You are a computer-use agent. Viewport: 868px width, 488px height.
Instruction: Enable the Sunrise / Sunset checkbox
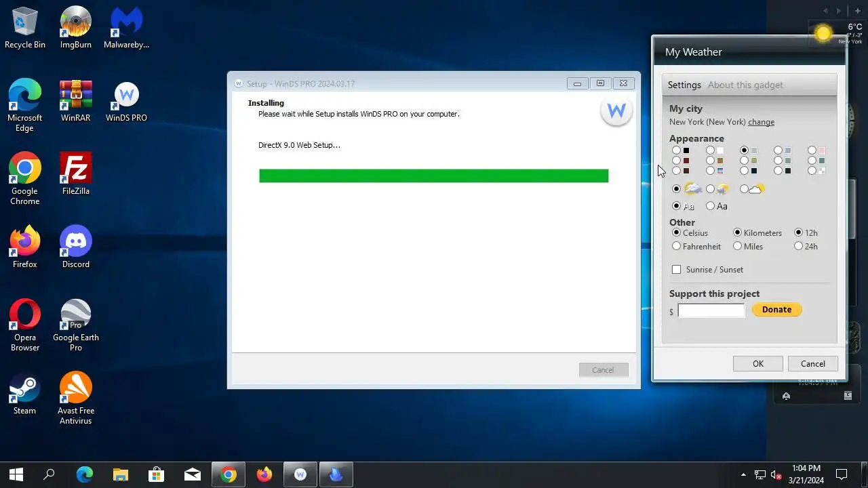click(x=676, y=270)
